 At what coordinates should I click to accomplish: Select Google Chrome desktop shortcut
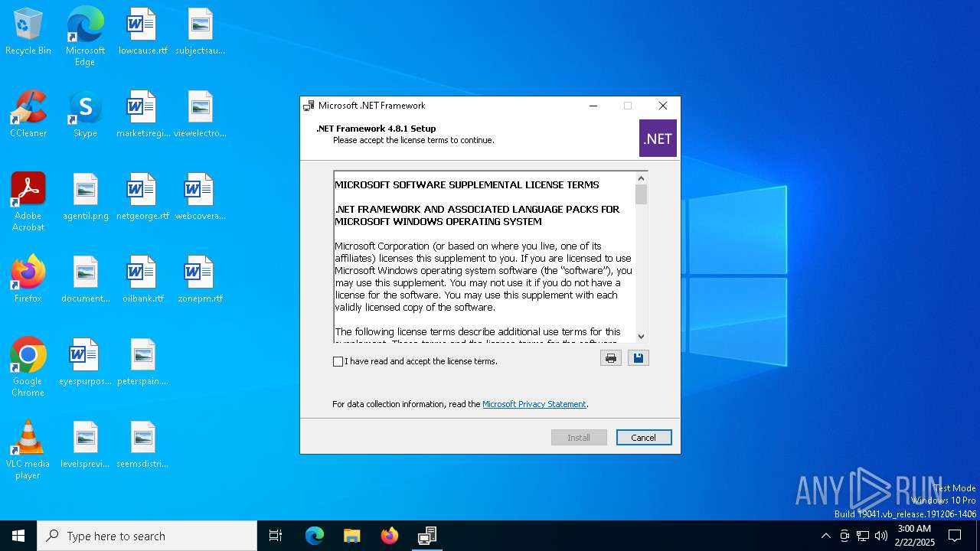tap(28, 367)
